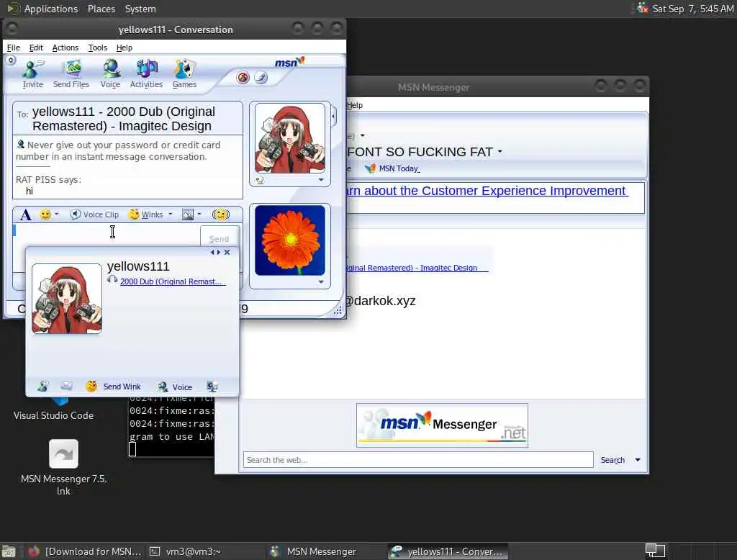
Task: Open the font 'A' formatting tool
Action: 25,215
